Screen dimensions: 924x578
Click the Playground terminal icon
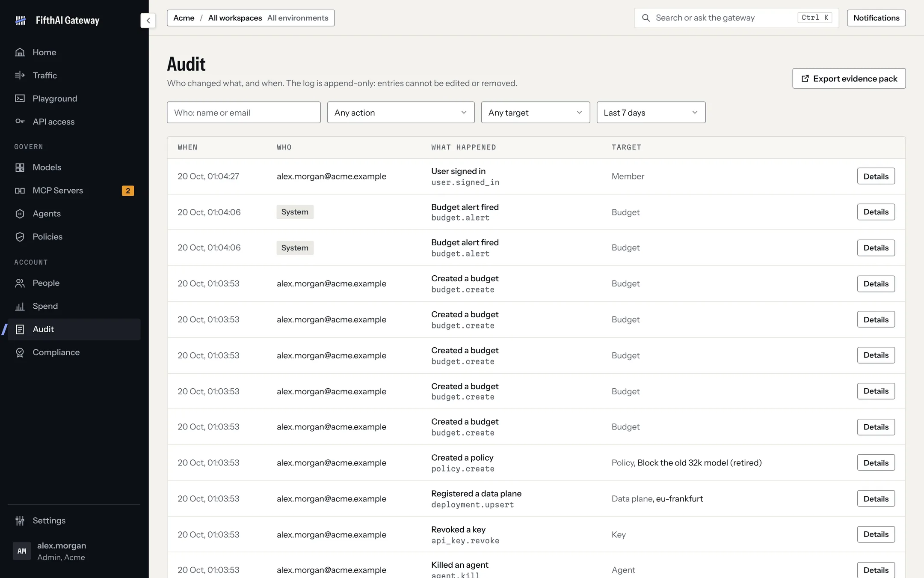20,98
